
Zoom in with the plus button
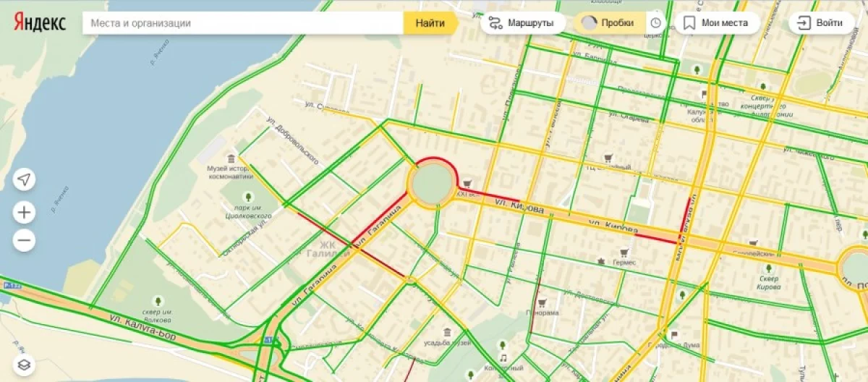click(x=24, y=212)
